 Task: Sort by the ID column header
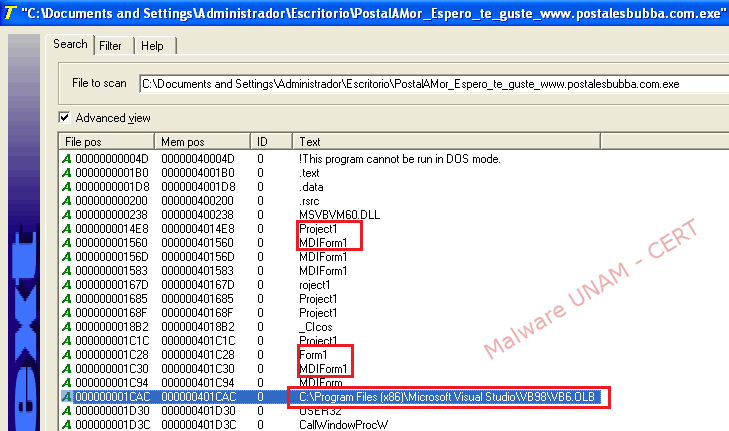[x=272, y=141]
